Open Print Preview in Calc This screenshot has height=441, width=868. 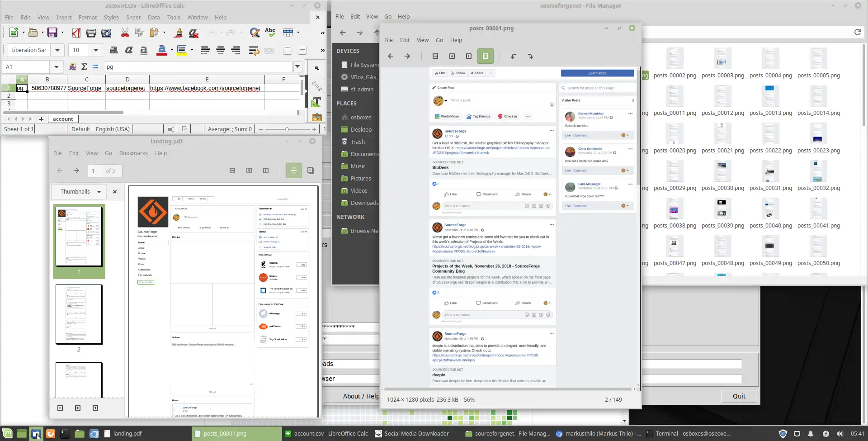(106, 33)
